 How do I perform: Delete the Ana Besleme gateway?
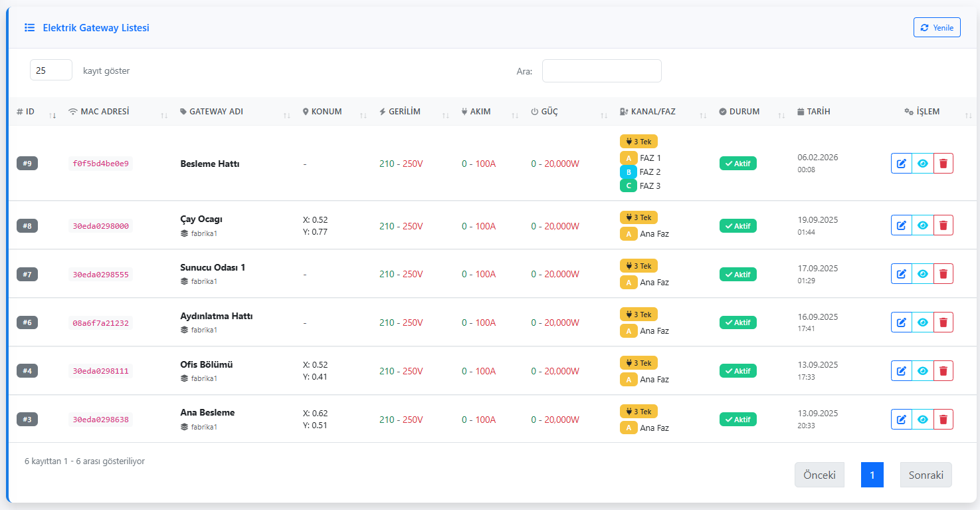pyautogui.click(x=943, y=420)
